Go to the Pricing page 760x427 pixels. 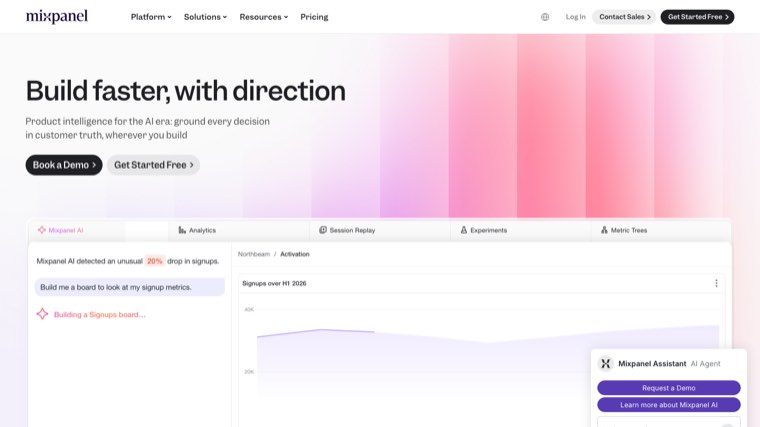coord(314,17)
